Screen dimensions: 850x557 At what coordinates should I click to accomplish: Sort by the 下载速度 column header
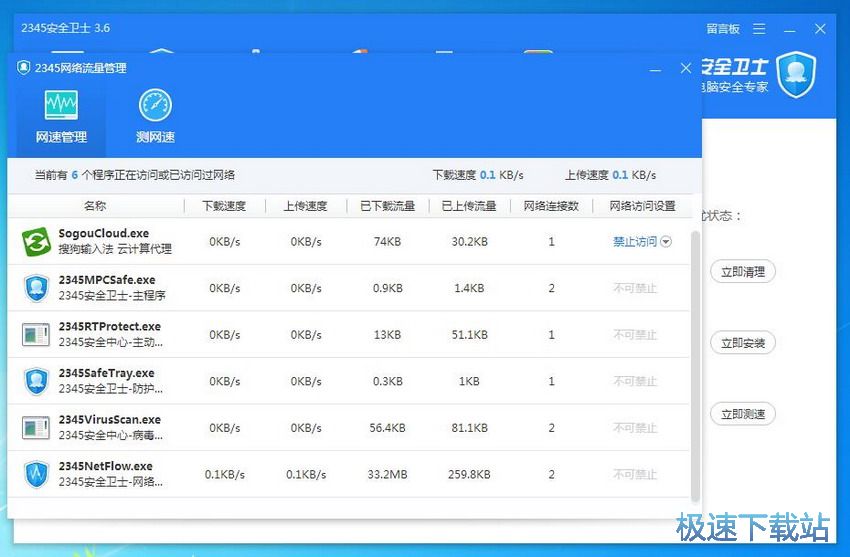[224, 206]
